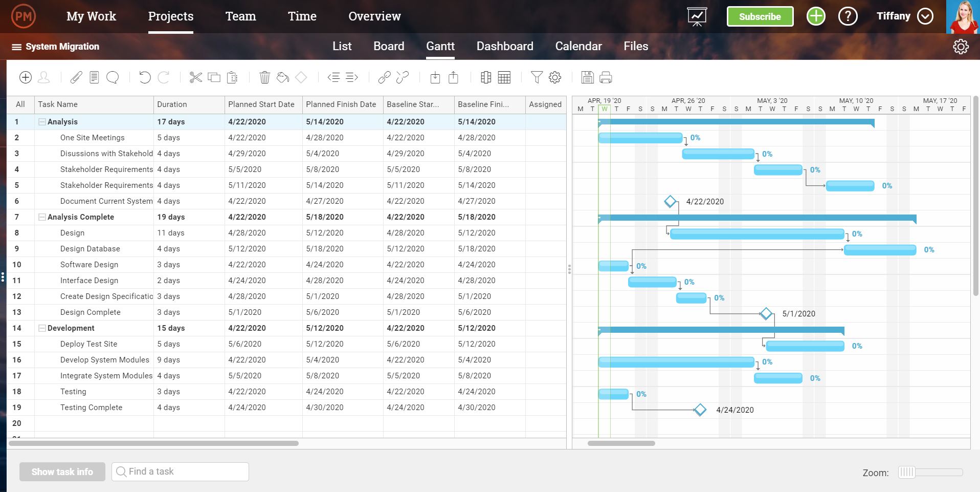This screenshot has height=492, width=980.
Task: Switch to the Calendar tab
Action: pyautogui.click(x=578, y=46)
